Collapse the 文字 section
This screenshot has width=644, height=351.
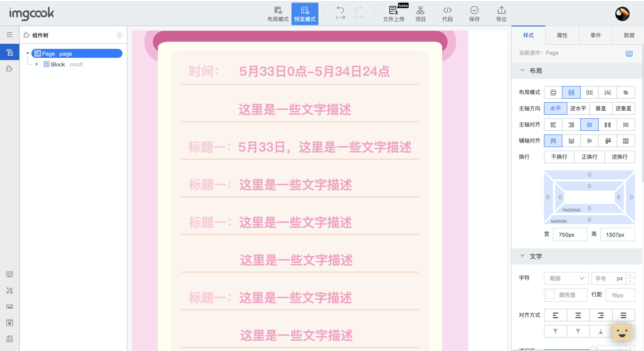tap(522, 256)
